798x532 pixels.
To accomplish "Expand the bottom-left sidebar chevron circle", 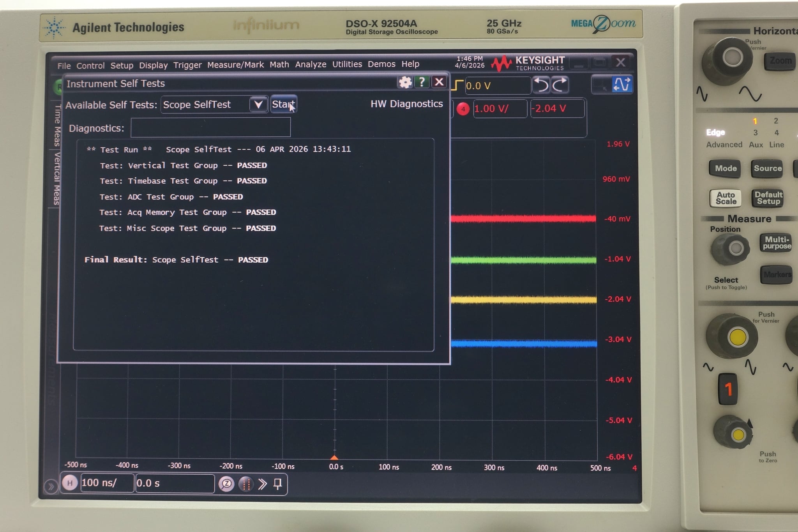I will pos(51,486).
